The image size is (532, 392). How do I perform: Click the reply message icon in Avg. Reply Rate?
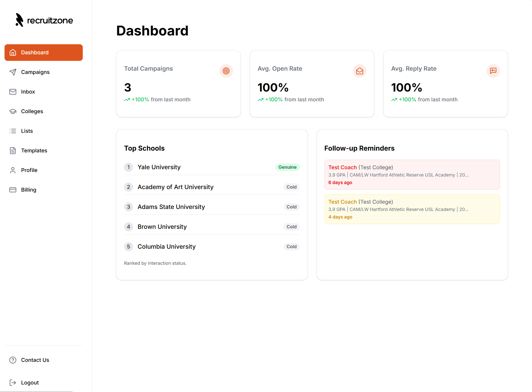pyautogui.click(x=493, y=71)
